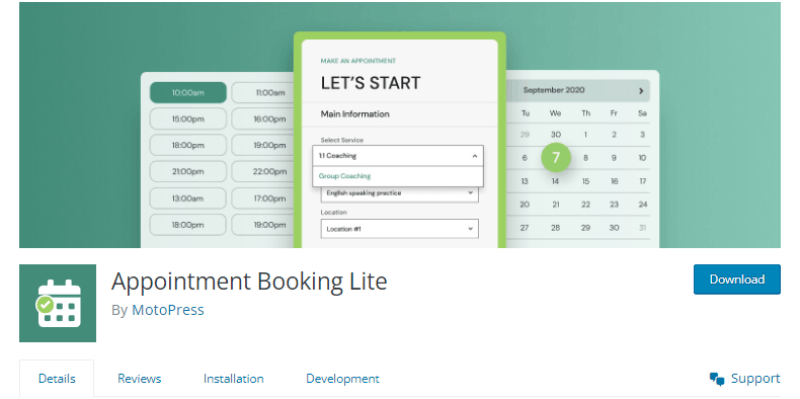Select the 16:00pm time slot
The height and width of the screenshot is (399, 800).
pos(263,119)
